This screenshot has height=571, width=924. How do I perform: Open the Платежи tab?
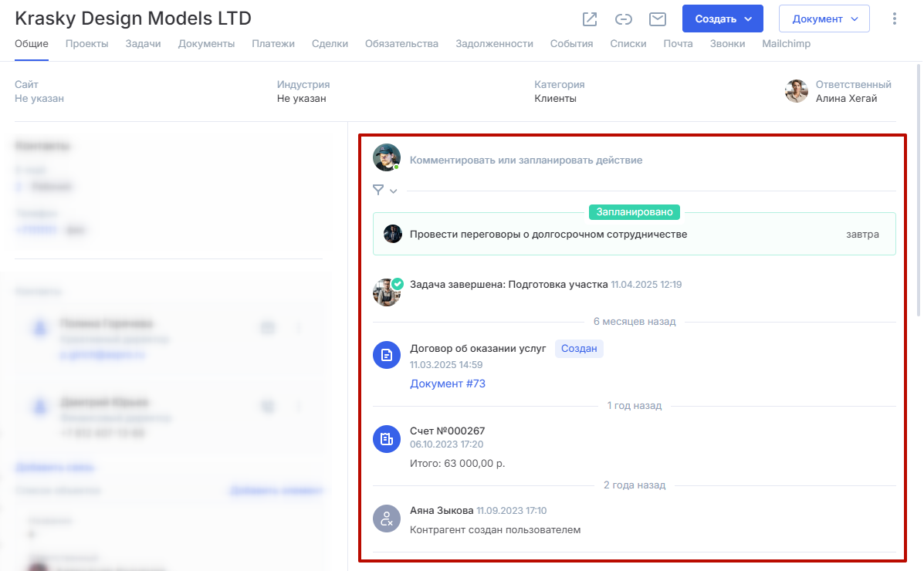coord(273,44)
